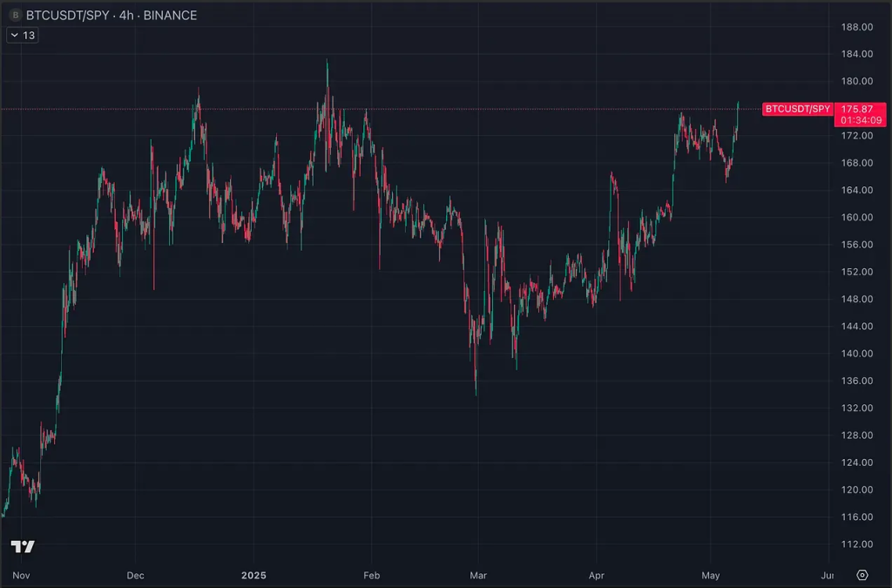Click the 184.00 price axis label
Screen dimensions: 892x588
857,54
